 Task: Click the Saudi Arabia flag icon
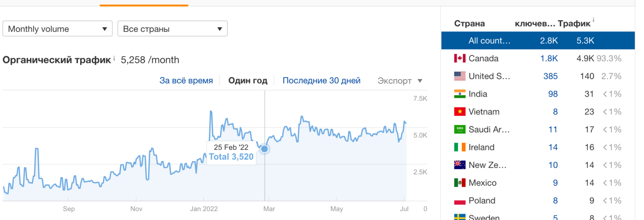460,129
